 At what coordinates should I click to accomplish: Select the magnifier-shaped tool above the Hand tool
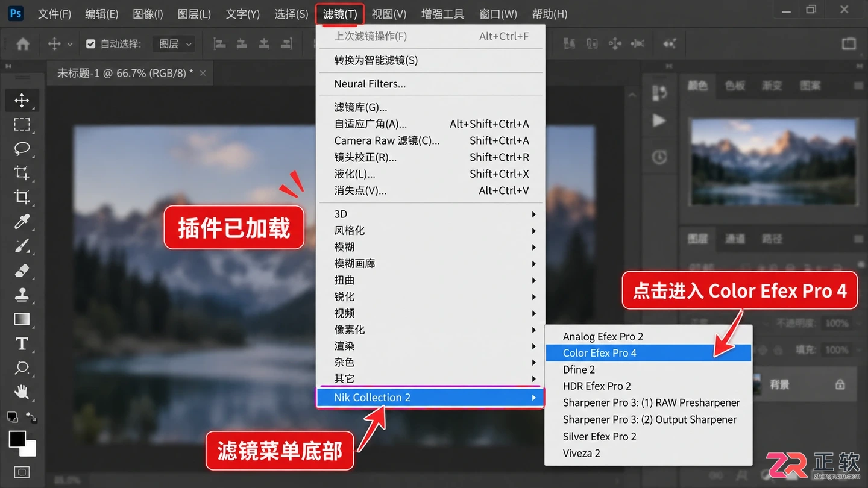point(22,368)
